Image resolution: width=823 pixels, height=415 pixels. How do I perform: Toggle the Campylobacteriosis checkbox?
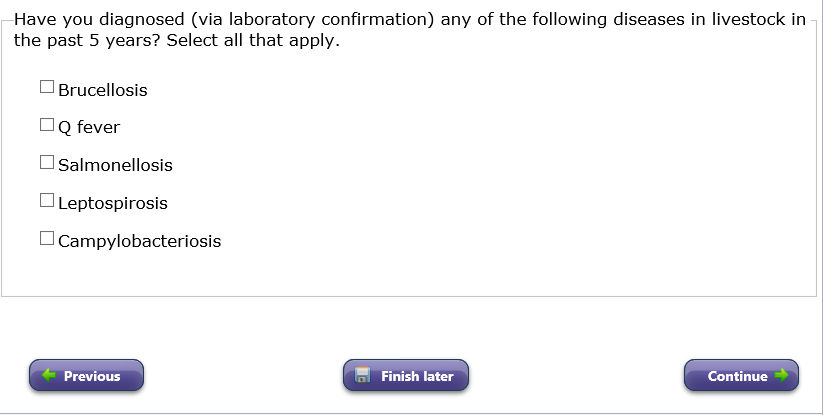tap(47, 239)
